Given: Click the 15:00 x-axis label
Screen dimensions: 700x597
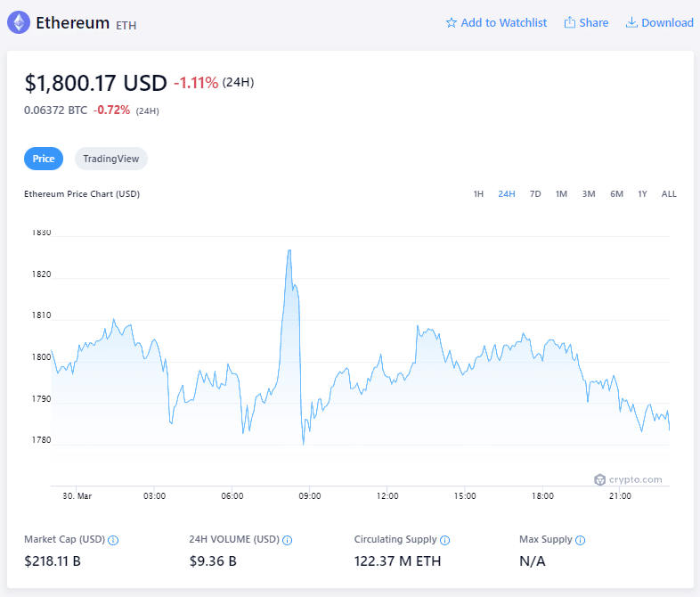Looking at the screenshot, I should tap(465, 495).
